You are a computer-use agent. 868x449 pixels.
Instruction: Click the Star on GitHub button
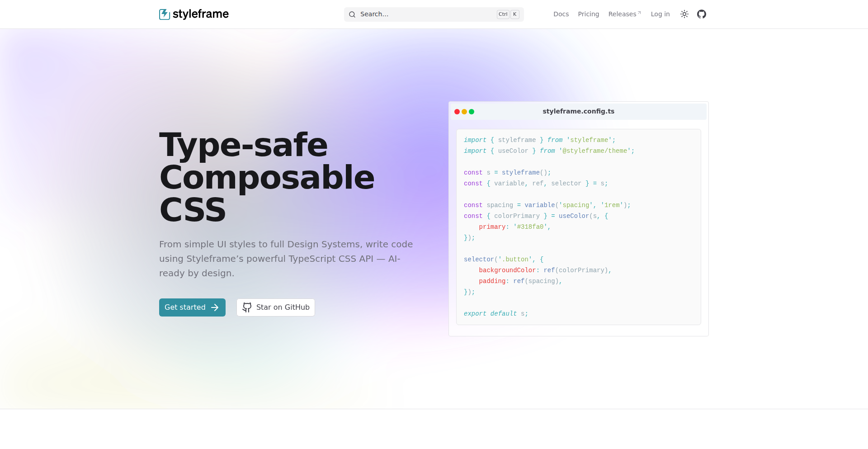[x=276, y=307]
